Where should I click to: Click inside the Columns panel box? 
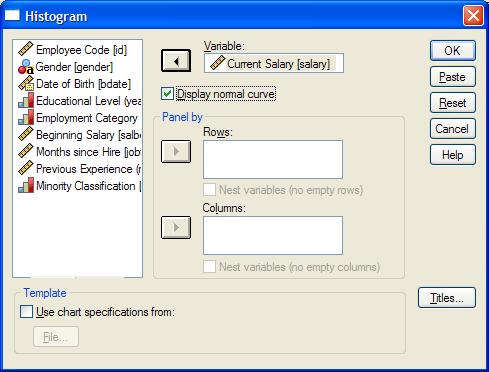coord(273,236)
